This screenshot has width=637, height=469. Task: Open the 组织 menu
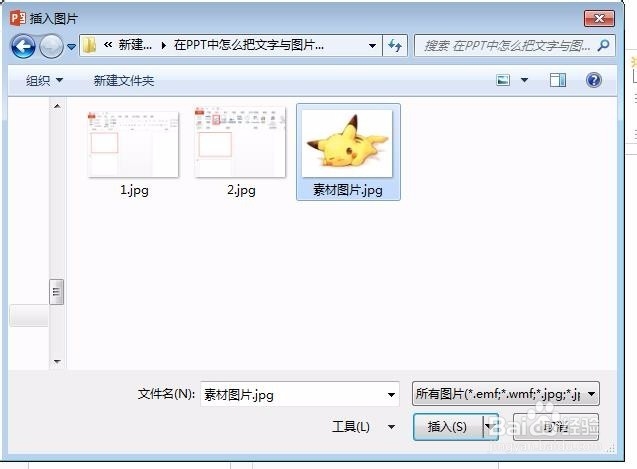pyautogui.click(x=44, y=80)
